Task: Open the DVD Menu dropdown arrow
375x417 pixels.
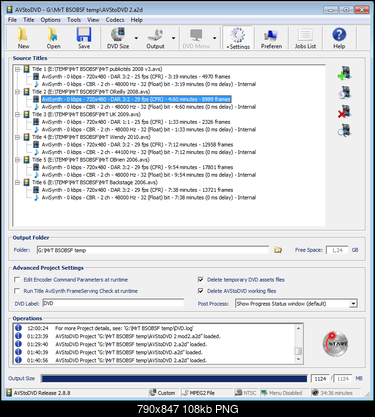Action: click(x=214, y=38)
